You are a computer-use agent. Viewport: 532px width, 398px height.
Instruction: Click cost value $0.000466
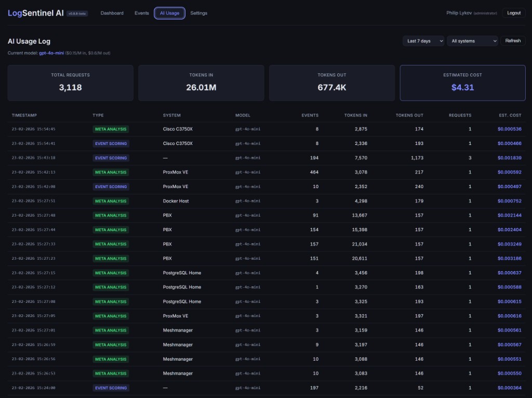pos(509,143)
